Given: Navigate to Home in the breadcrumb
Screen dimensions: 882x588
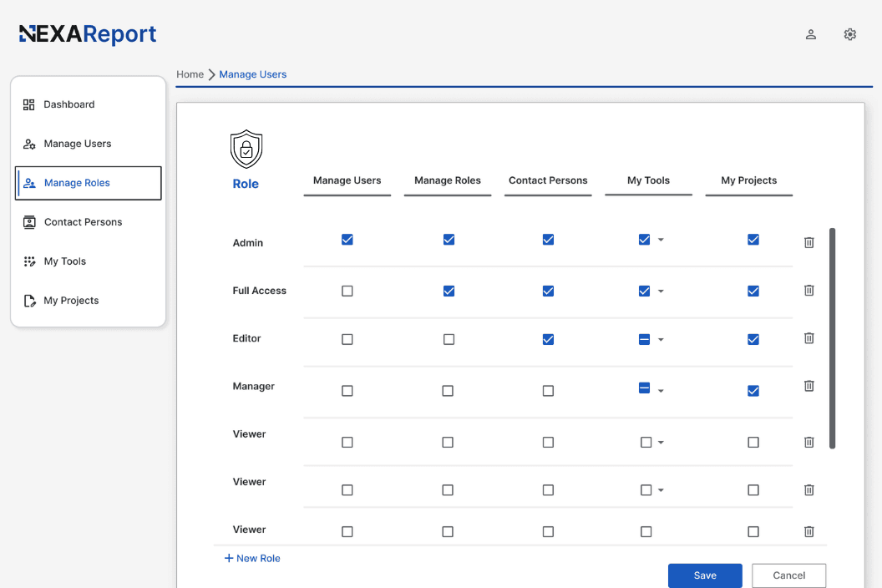Looking at the screenshot, I should coord(190,74).
